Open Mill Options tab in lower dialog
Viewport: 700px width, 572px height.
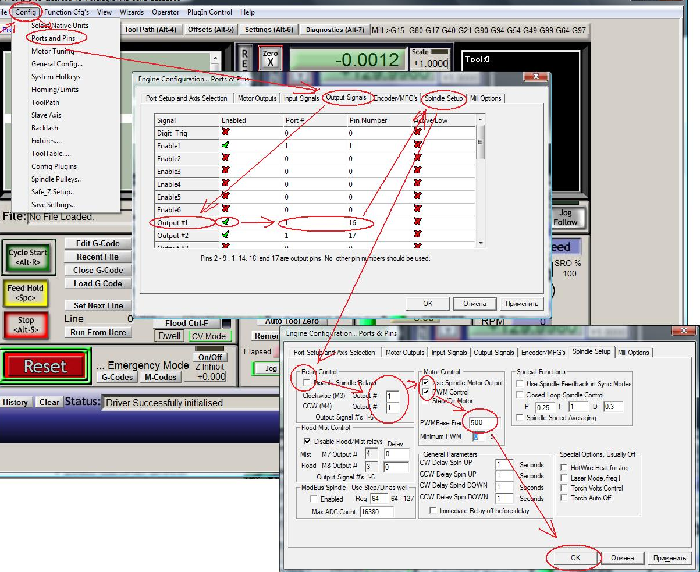point(634,352)
